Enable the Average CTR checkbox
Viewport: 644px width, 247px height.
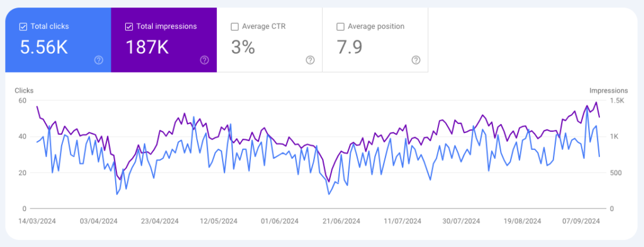235,26
